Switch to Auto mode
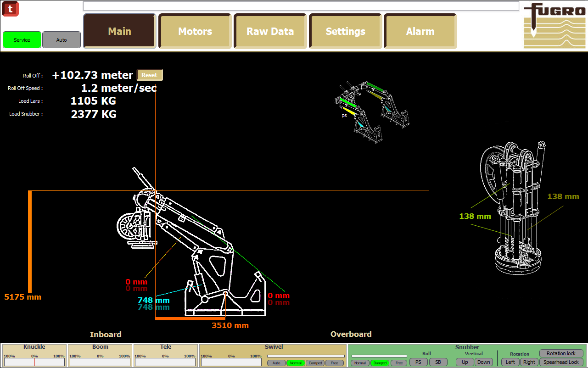The image size is (588, 368). [x=62, y=40]
